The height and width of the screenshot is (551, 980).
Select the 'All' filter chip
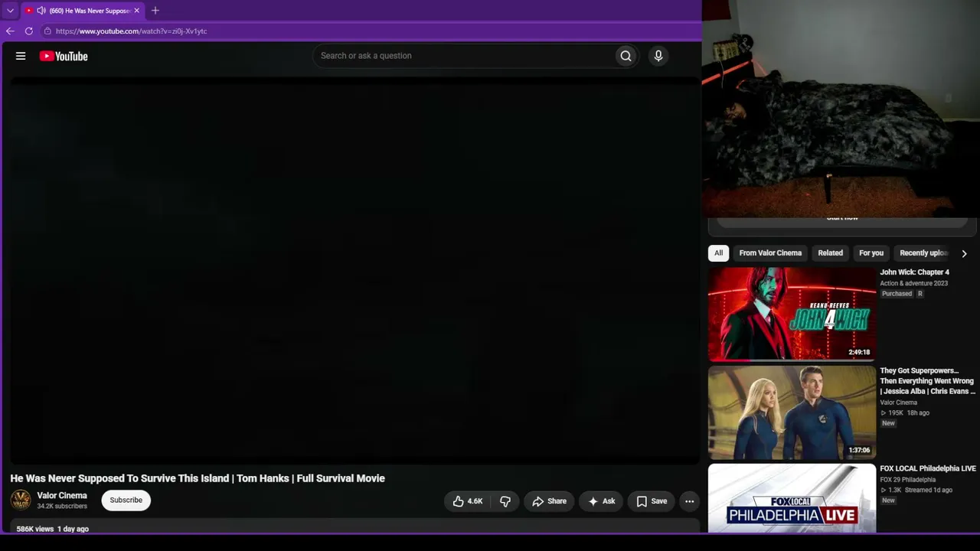point(718,253)
